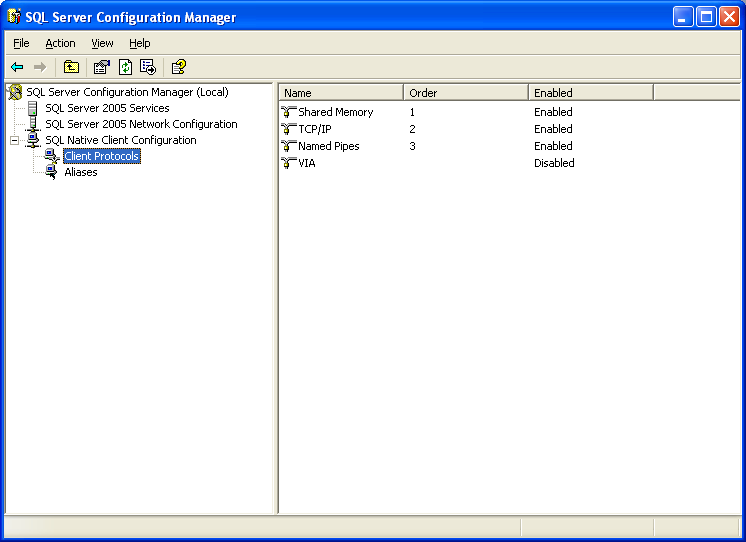Screen dimensions: 746x542
Task: Select the Aliases tree item
Action: pyautogui.click(x=81, y=172)
